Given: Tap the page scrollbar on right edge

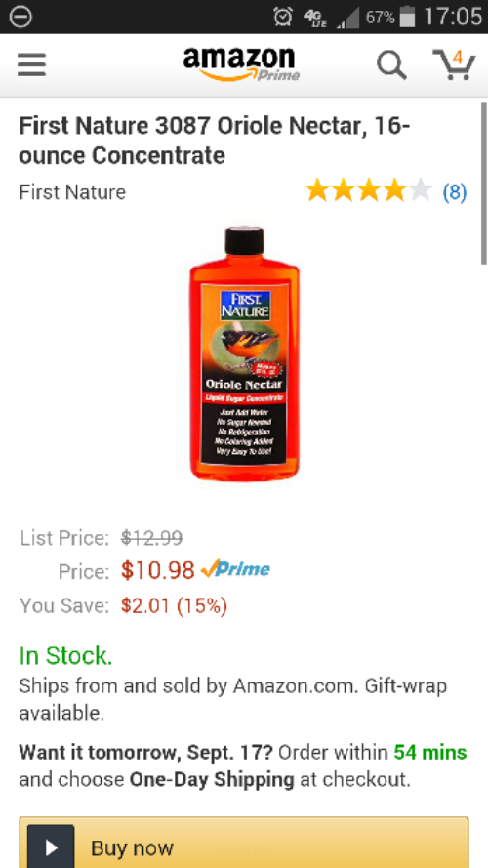Looking at the screenshot, I should 484,183.
